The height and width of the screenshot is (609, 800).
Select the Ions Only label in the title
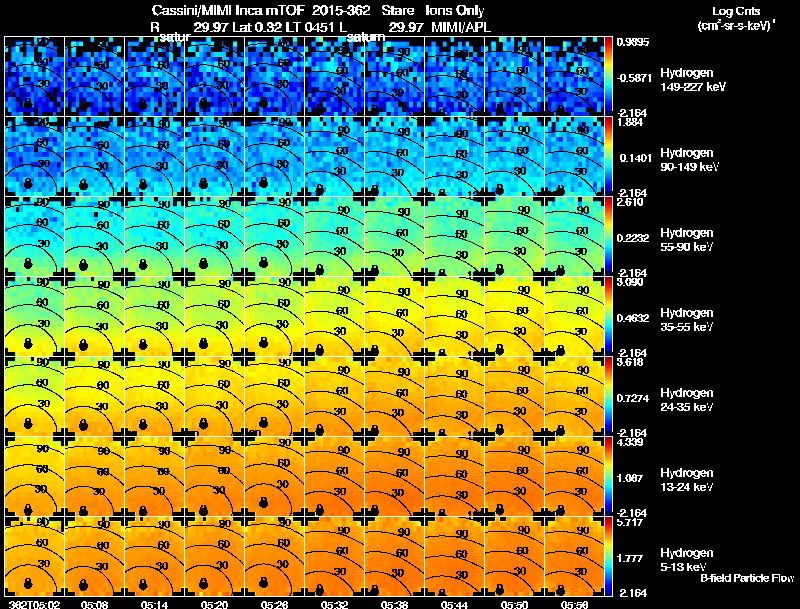(455, 11)
